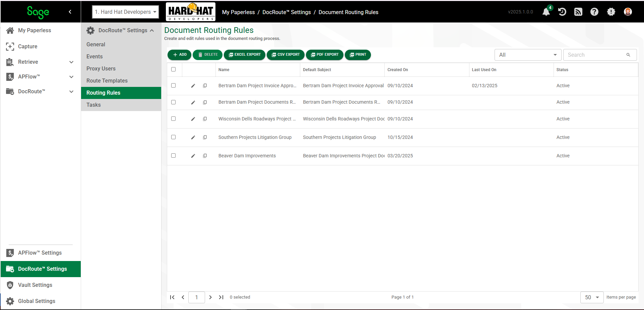644x310 pixels.
Task: Open APFlow Settings
Action: [40, 253]
